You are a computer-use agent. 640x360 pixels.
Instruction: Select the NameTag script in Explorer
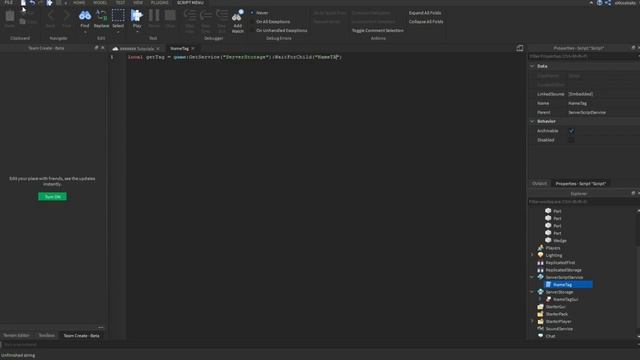pyautogui.click(x=568, y=284)
